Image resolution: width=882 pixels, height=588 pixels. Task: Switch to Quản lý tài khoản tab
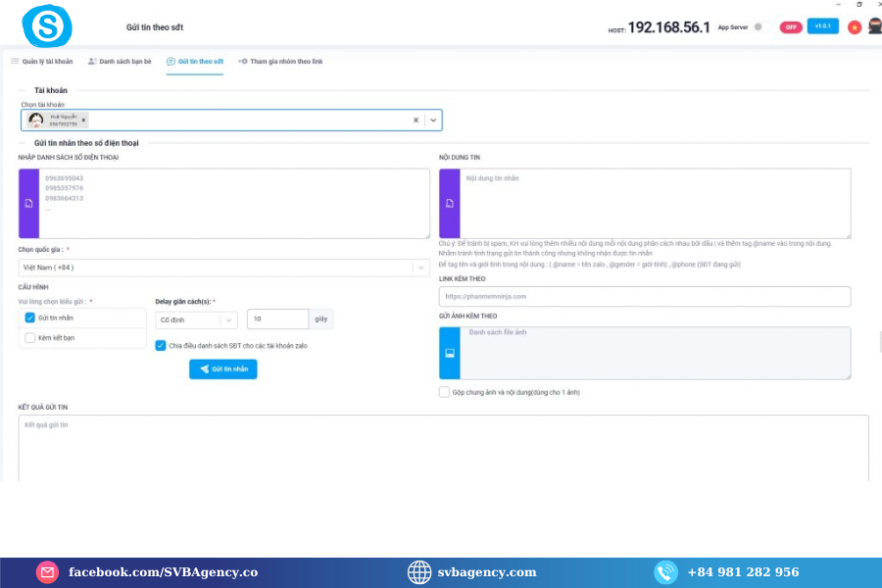[x=42, y=62]
